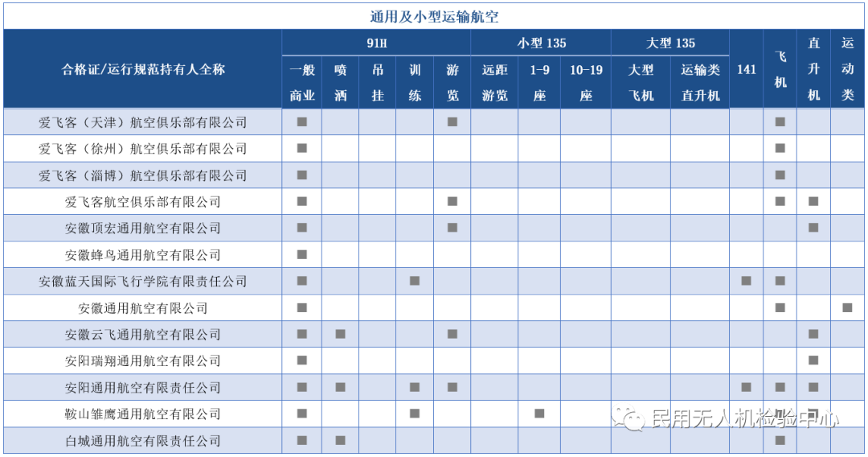Click 一般商业 marker for 爱飞客（淄博）
The height and width of the screenshot is (457, 868).
coord(301,175)
